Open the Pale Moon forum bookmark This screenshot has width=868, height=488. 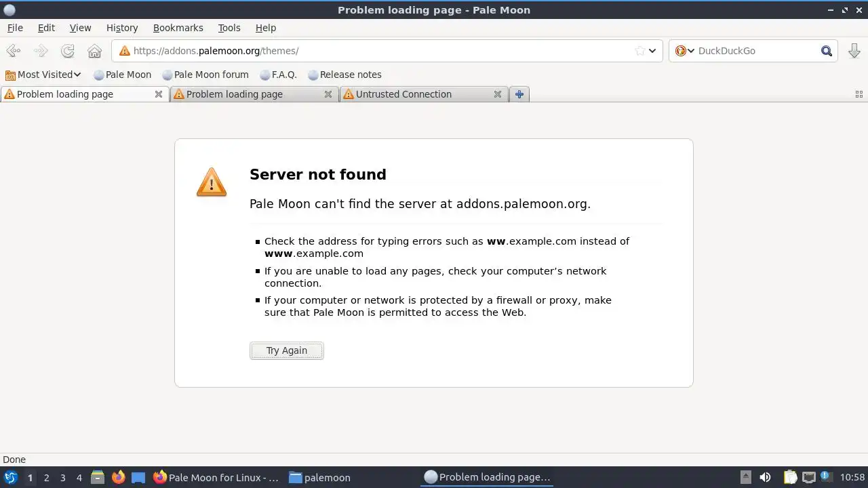coord(205,75)
